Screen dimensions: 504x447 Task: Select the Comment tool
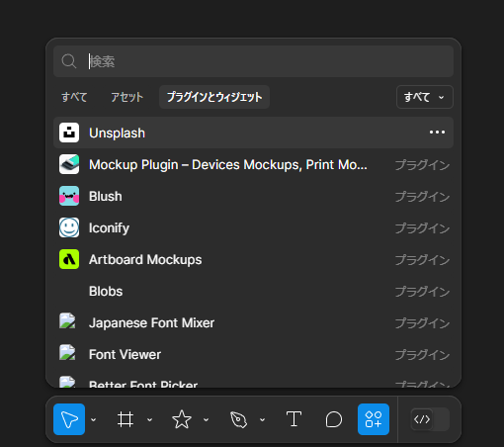coord(334,419)
